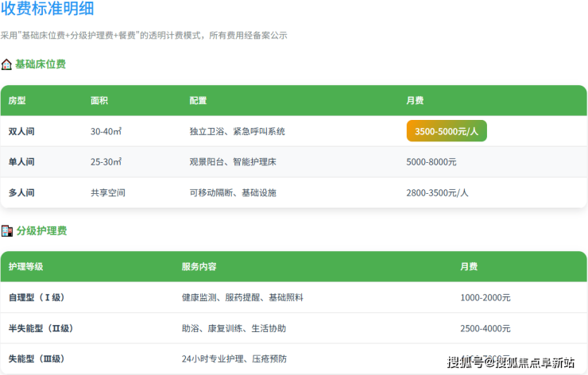Screen dimensions: 588x375
Task: Click the 房型 column header
Action: click(17, 101)
